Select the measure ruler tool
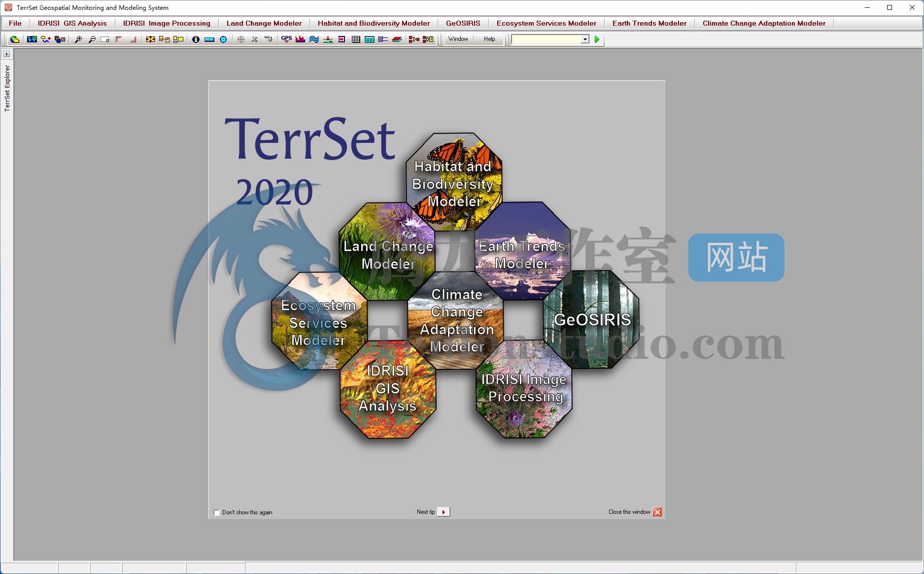 (209, 39)
